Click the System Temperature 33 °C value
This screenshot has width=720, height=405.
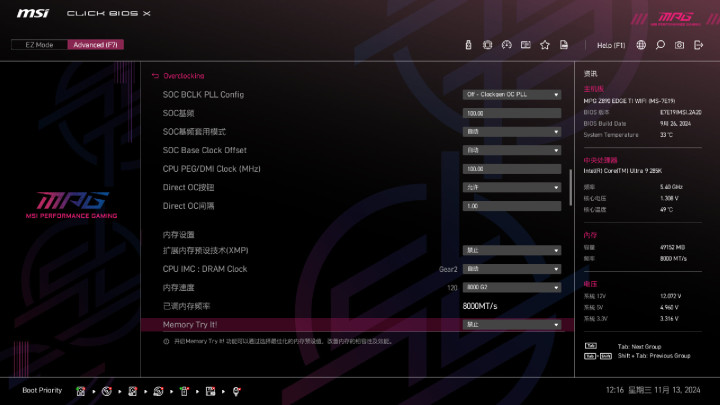(666, 135)
